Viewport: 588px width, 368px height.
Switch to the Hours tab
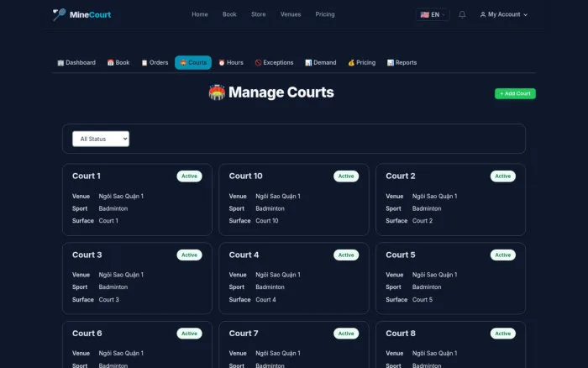coord(231,63)
